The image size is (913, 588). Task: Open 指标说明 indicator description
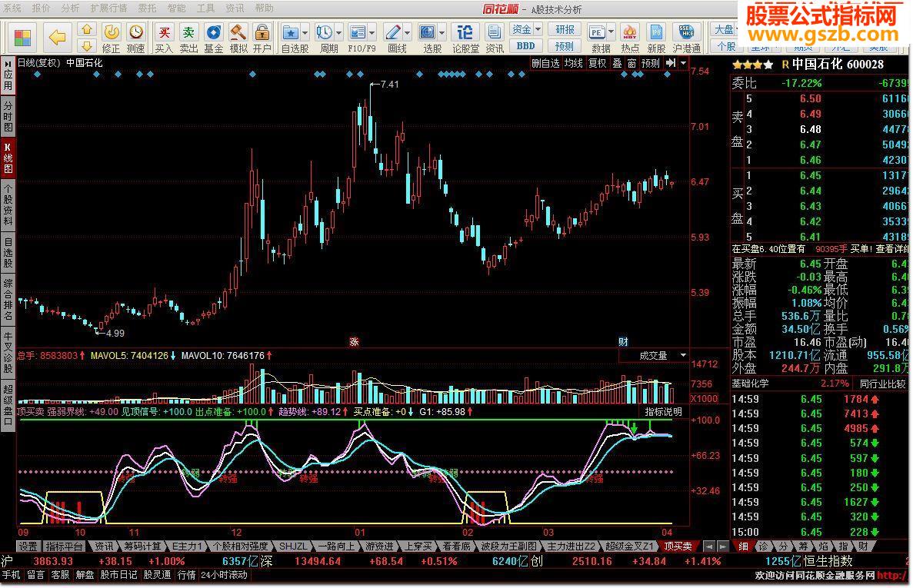pos(663,412)
